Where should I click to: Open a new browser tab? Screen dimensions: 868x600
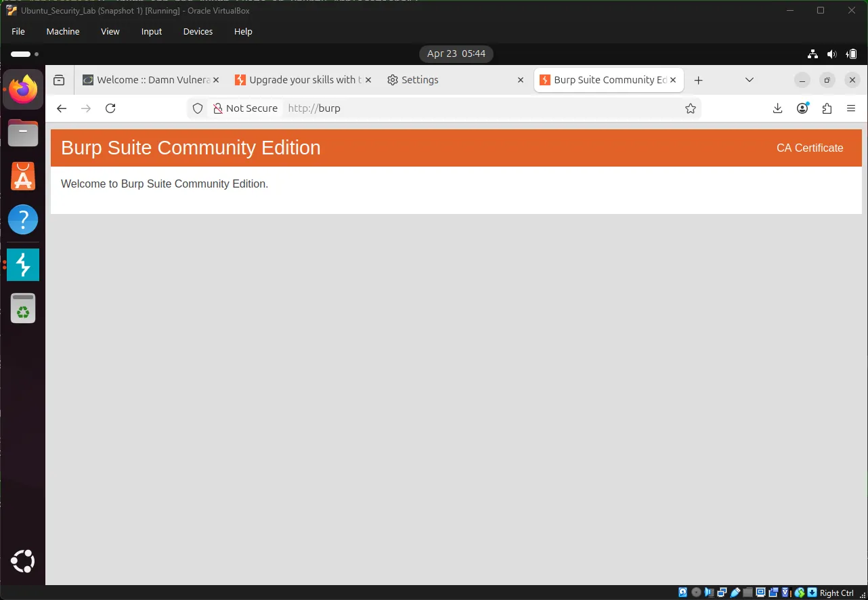pos(698,80)
